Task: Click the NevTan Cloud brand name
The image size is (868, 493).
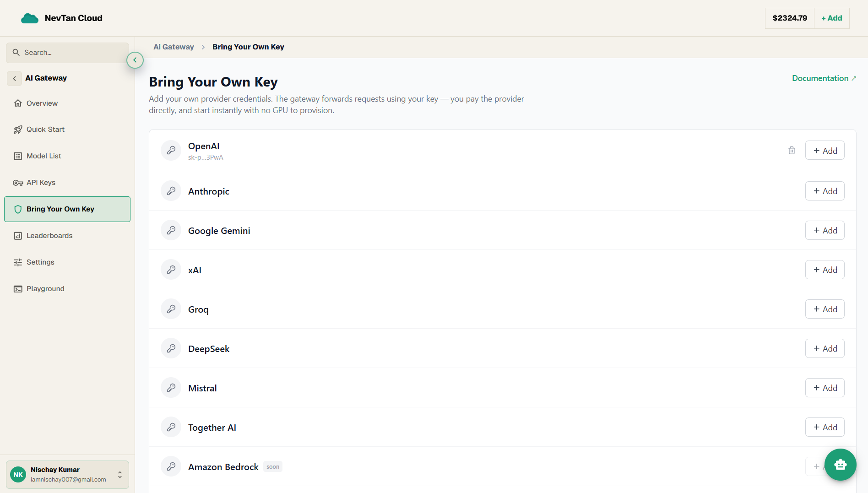Action: click(74, 18)
